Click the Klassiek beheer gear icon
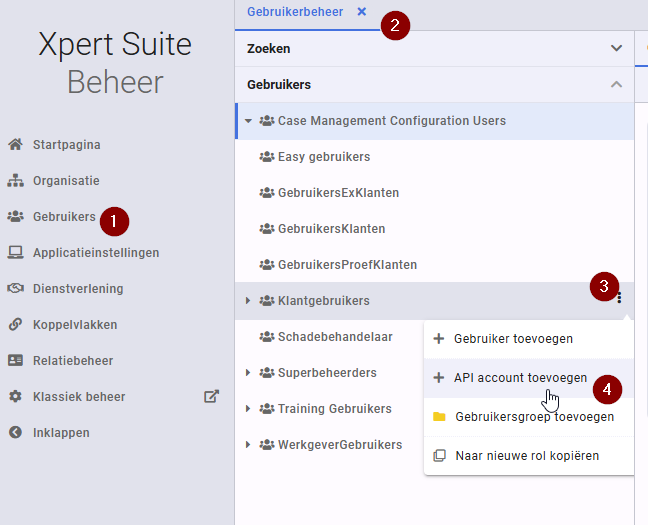648x525 pixels. coord(16,396)
